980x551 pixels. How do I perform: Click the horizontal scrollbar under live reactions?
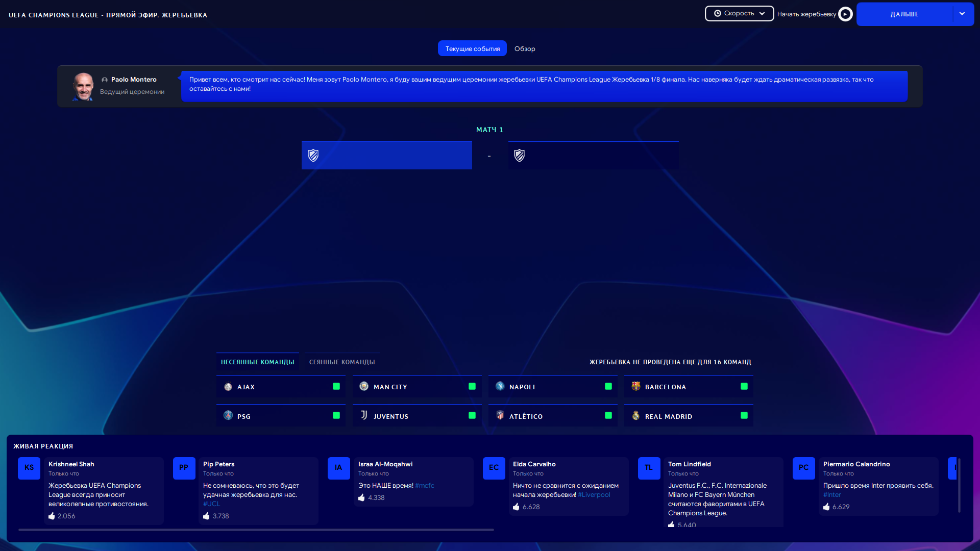[256, 530]
